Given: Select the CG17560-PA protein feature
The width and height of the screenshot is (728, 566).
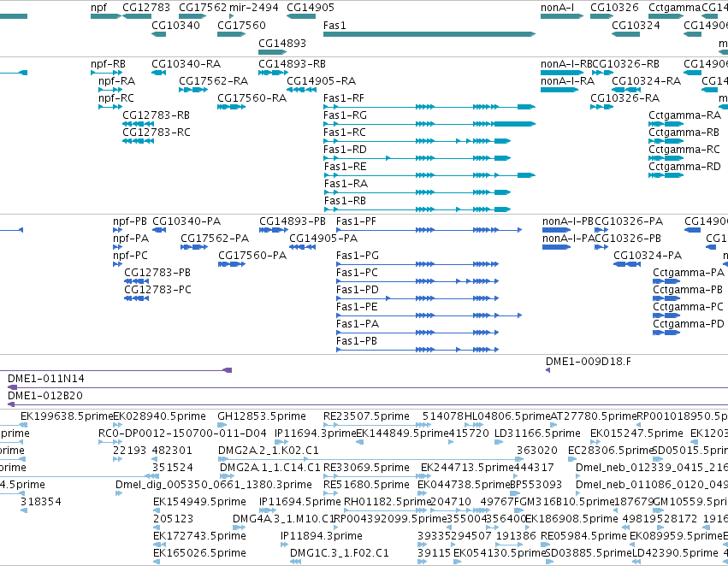Looking at the screenshot, I should (x=232, y=264).
